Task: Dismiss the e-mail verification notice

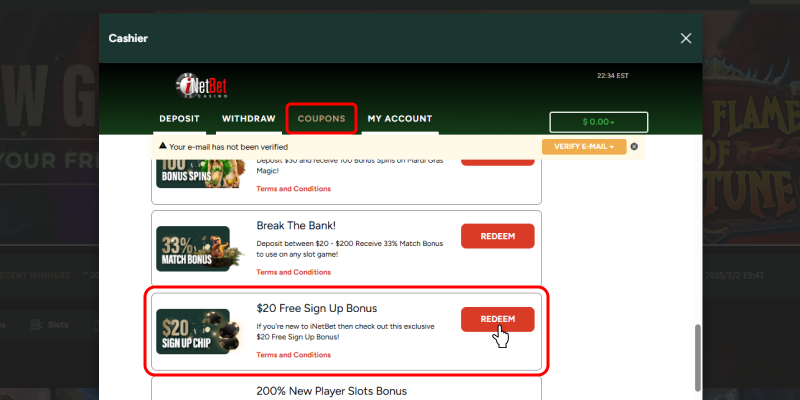Action: (x=634, y=146)
